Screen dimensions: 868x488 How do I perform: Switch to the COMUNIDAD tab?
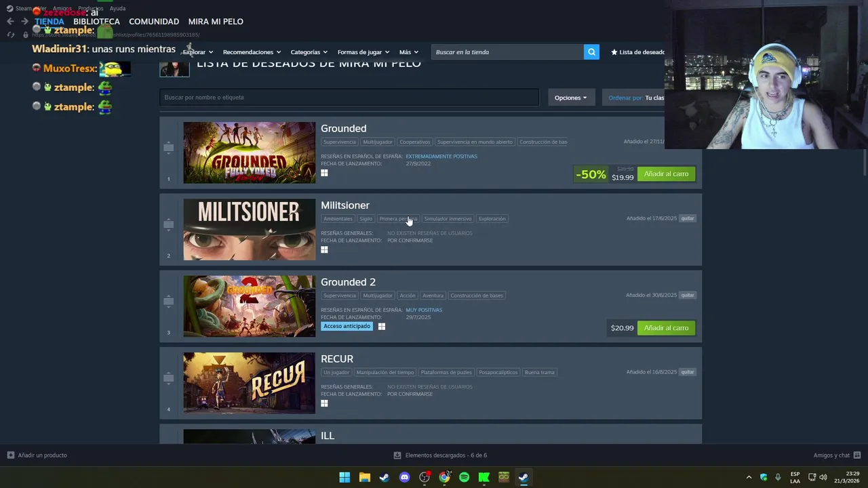coord(154,22)
